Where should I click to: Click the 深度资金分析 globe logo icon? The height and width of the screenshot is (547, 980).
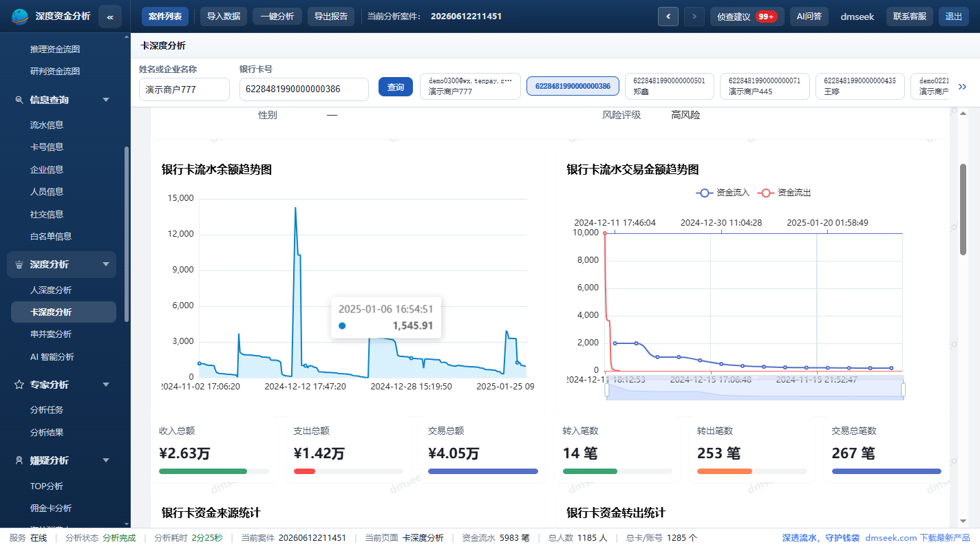(21, 16)
